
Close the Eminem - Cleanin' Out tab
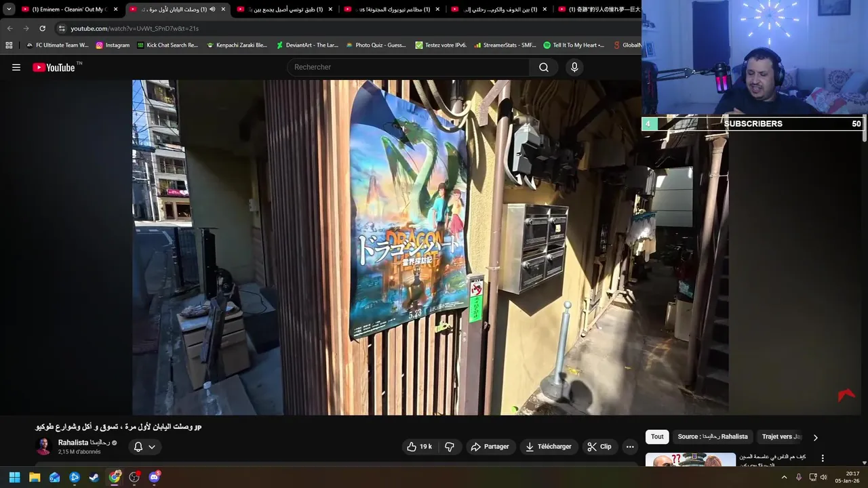click(116, 9)
